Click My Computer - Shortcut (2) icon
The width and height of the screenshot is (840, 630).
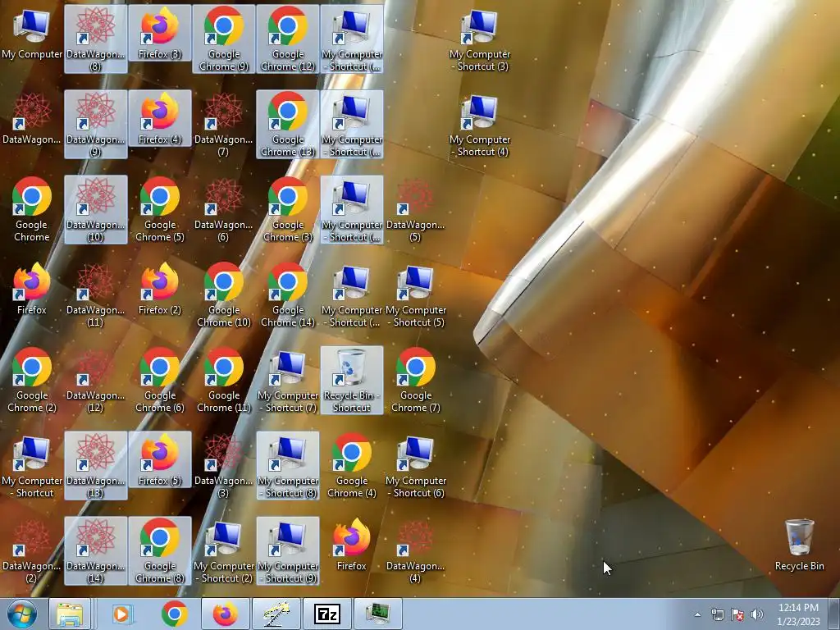click(223, 550)
